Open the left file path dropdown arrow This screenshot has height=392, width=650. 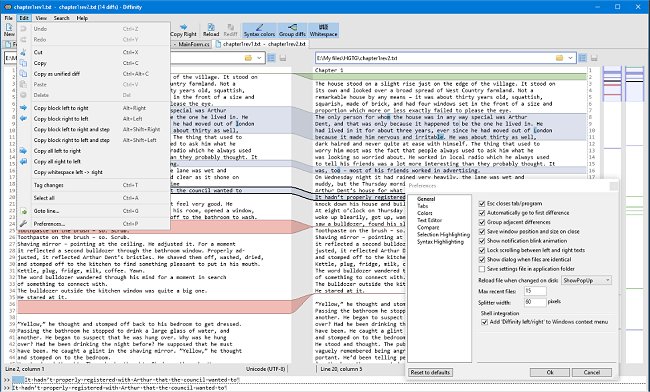point(259,58)
